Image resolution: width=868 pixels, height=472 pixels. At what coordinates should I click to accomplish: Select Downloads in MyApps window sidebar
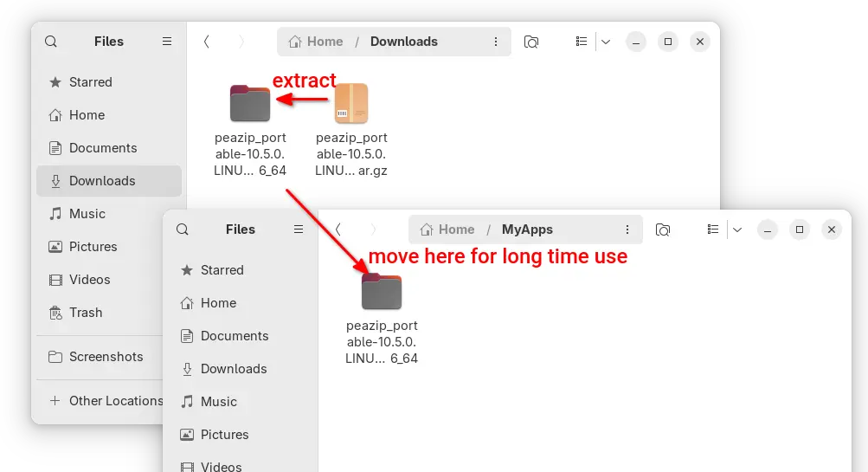coord(241,369)
